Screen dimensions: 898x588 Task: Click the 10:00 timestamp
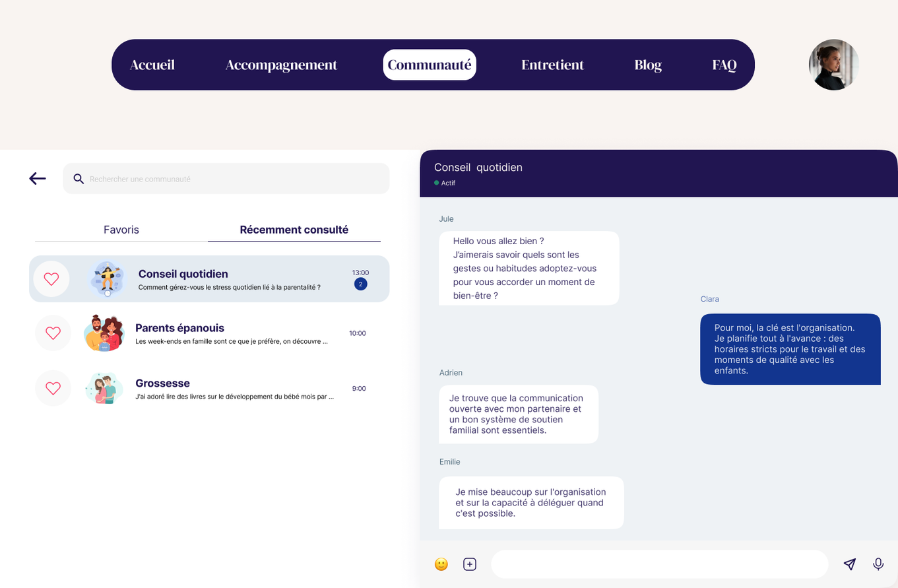pos(358,333)
